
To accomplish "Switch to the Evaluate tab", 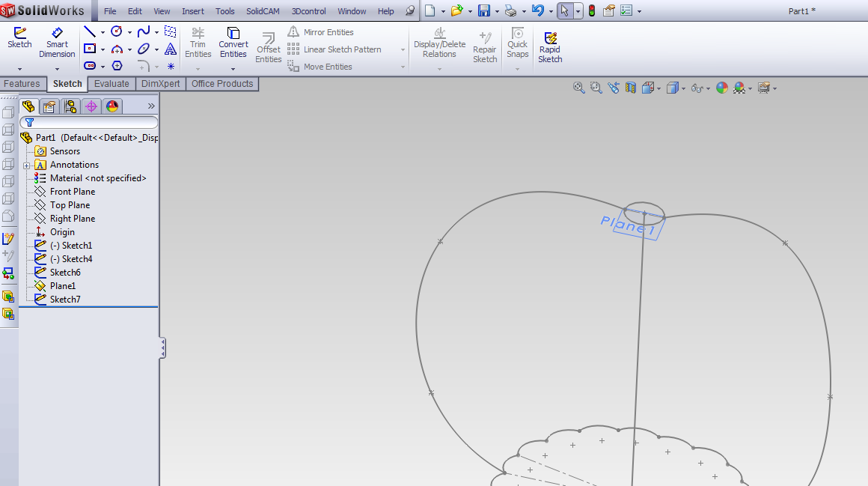I will (x=111, y=84).
